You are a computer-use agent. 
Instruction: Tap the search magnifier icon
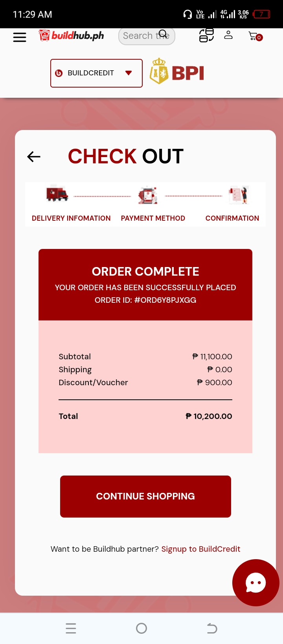[163, 34]
